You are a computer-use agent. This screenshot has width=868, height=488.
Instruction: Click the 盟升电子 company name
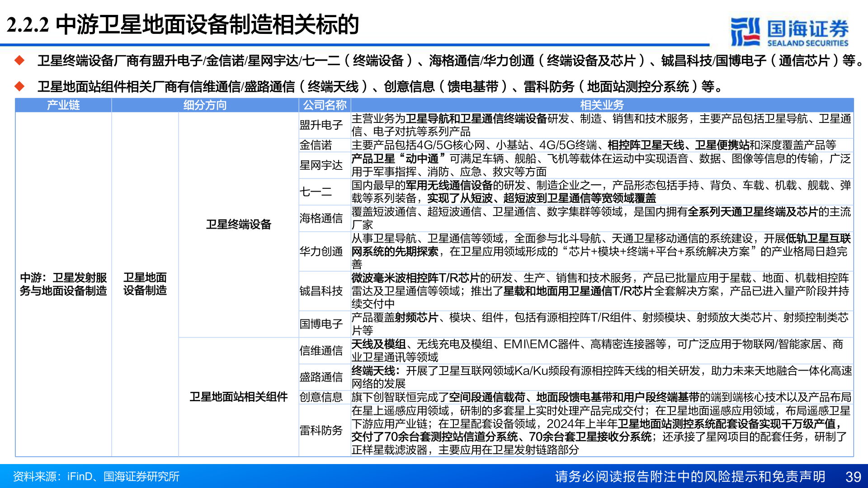[321, 125]
